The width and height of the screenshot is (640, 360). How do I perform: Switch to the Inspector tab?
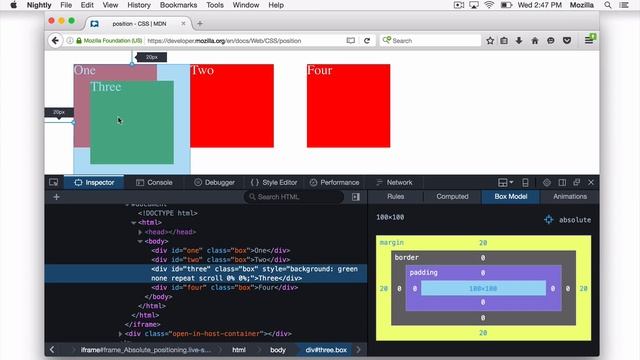click(x=94, y=182)
